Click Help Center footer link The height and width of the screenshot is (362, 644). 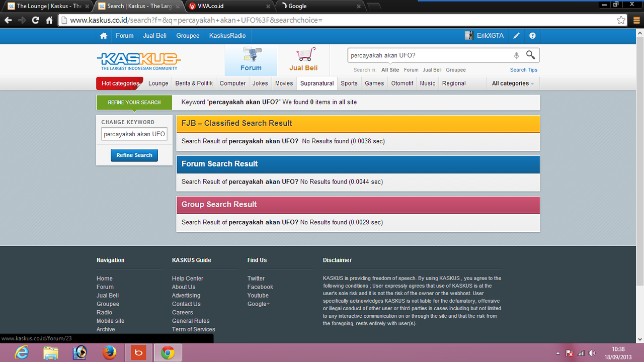[188, 279]
